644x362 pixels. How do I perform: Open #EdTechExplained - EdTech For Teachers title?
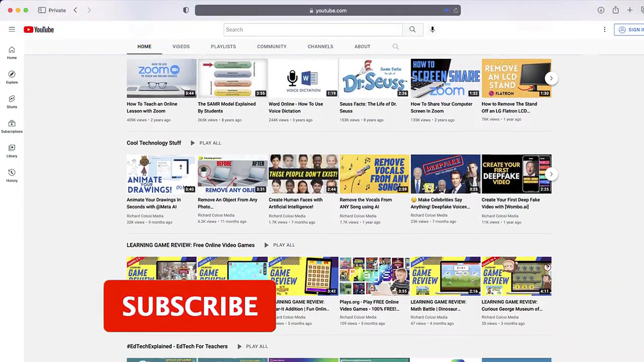[177, 346]
